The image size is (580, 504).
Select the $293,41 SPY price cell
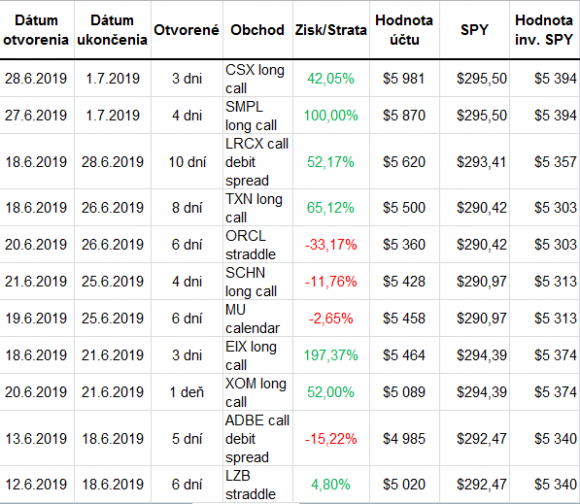point(474,162)
